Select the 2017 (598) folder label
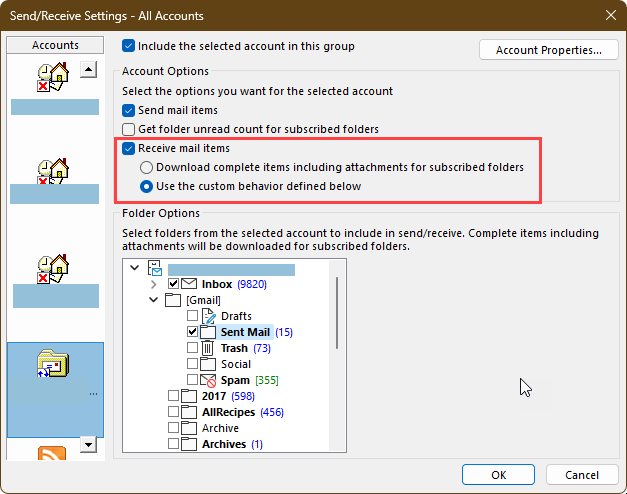Viewport: 627px width, 494px height. click(x=228, y=396)
